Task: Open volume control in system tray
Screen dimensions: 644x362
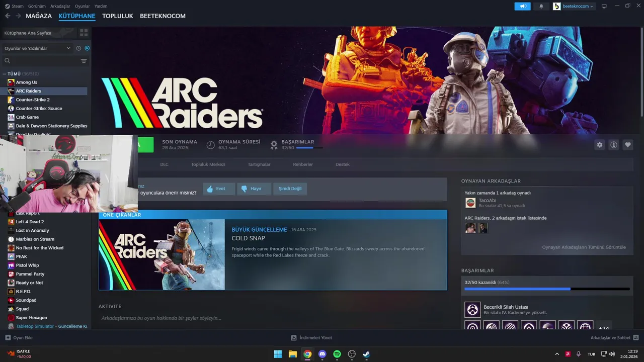Action: pos(613,354)
